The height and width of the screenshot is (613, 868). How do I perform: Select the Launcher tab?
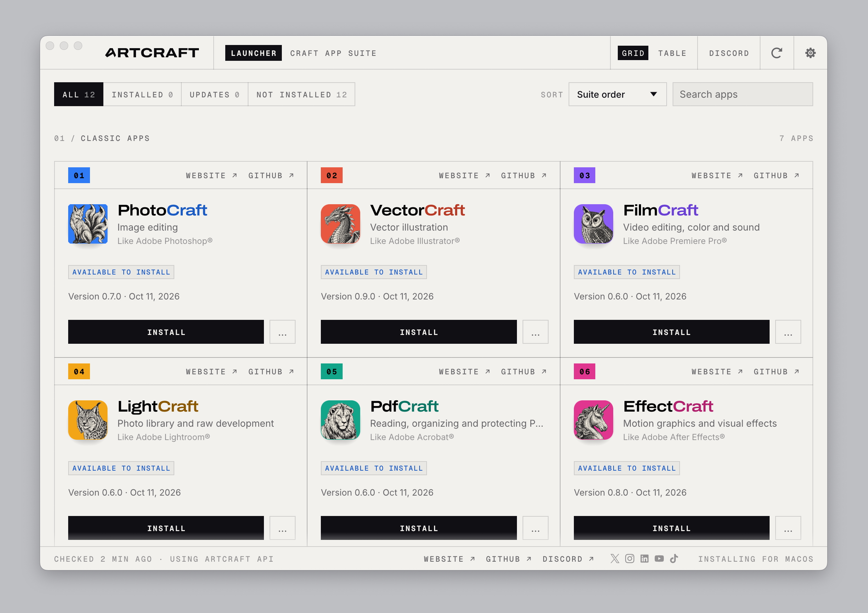253,53
